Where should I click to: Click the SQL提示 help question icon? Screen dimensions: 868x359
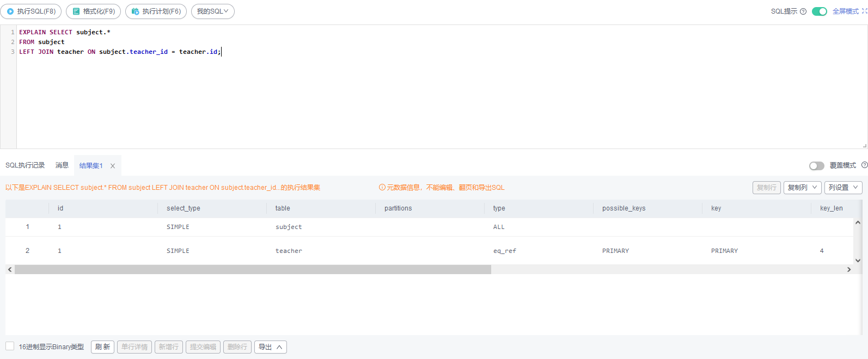[803, 11]
